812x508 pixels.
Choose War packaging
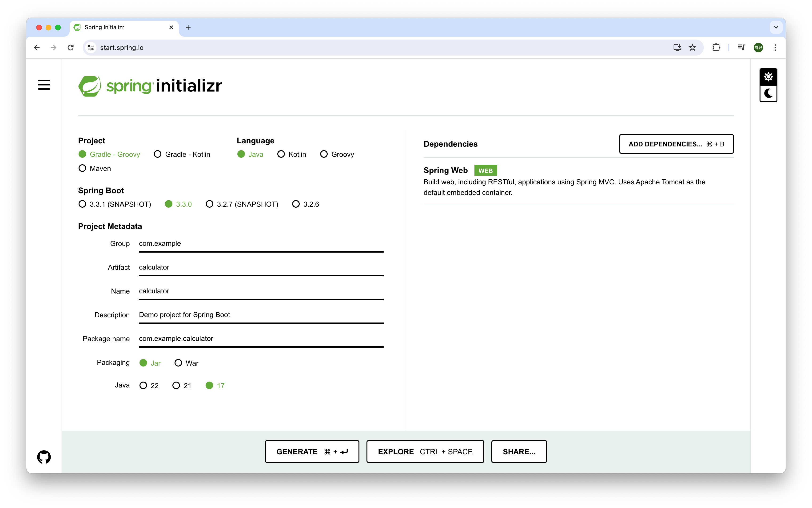click(x=186, y=363)
